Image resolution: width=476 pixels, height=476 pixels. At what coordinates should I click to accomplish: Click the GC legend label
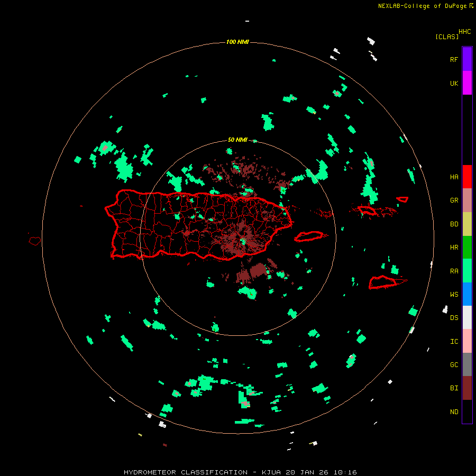point(454,365)
